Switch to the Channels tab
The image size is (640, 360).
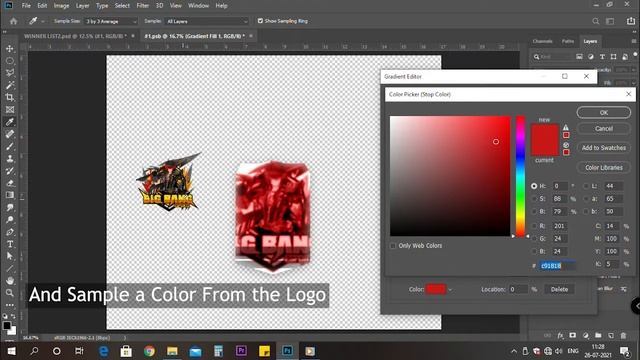click(x=542, y=41)
